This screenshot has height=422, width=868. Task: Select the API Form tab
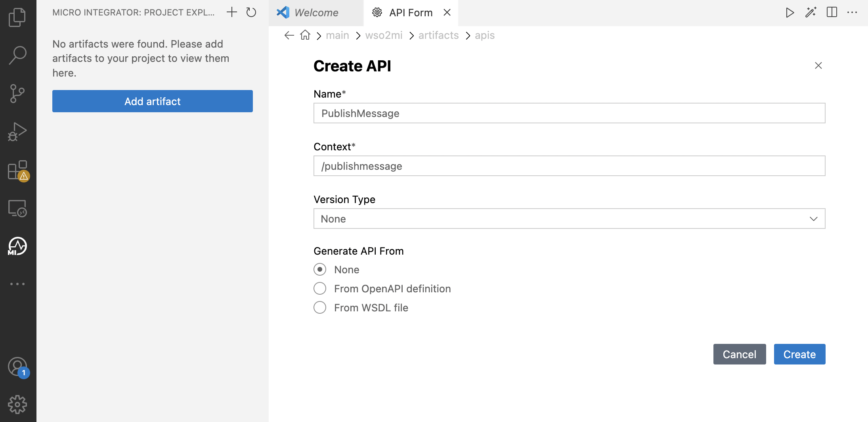(x=411, y=13)
